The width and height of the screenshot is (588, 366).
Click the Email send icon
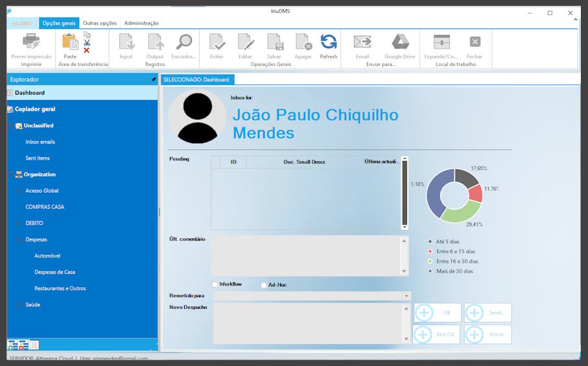[362, 43]
